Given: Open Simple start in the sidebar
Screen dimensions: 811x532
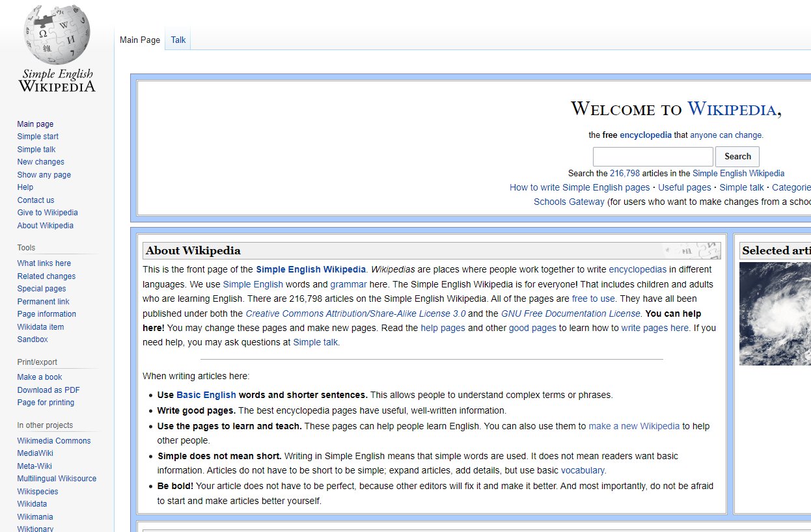Looking at the screenshot, I should point(38,137).
